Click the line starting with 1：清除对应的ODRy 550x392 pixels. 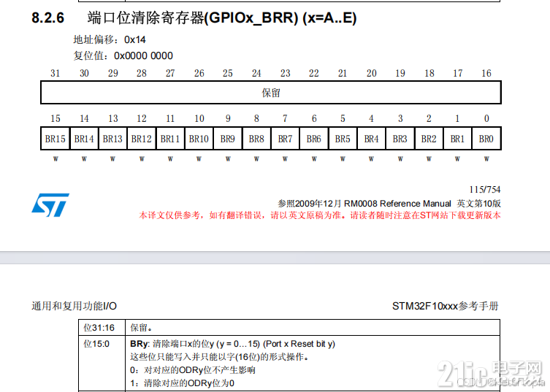coord(182,383)
